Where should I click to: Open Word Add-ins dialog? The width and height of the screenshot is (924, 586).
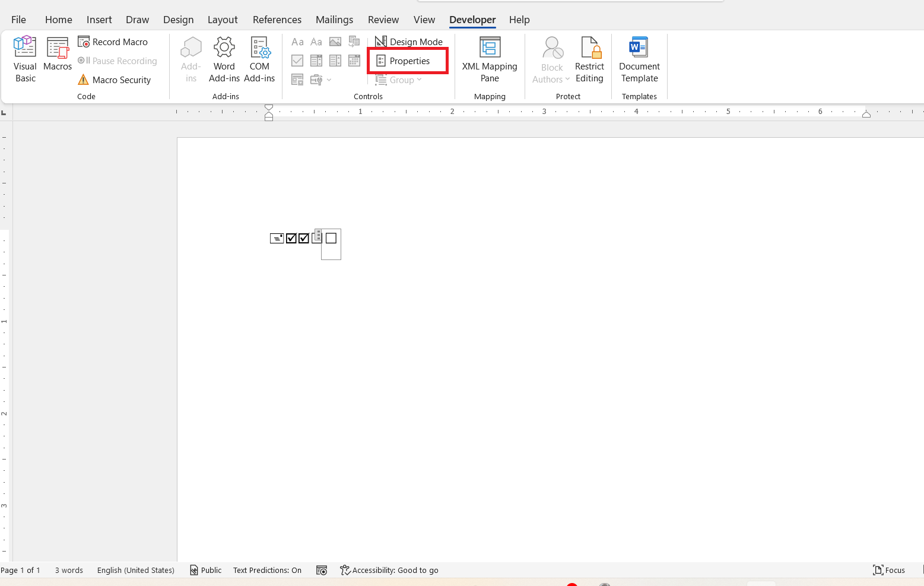point(224,59)
